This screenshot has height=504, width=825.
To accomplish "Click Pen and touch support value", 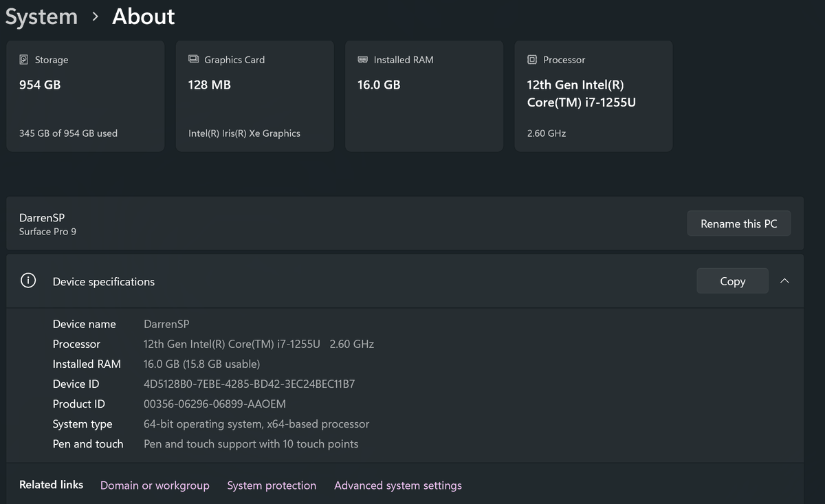I will [251, 444].
